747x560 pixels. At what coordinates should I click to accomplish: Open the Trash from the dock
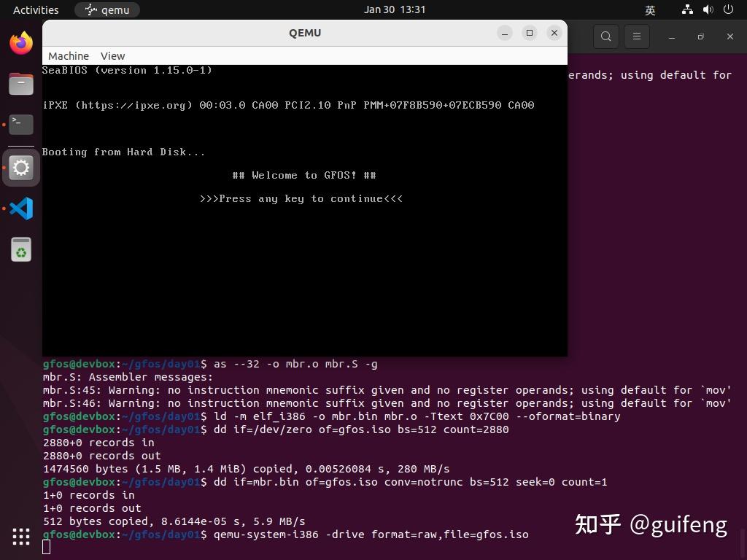click(21, 249)
